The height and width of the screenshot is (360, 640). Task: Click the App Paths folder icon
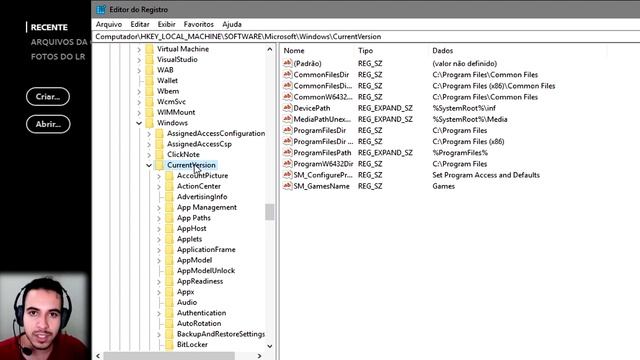(x=169, y=218)
